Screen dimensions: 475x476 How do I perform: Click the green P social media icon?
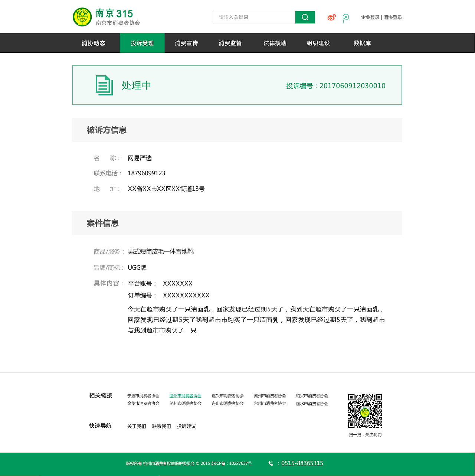click(346, 18)
